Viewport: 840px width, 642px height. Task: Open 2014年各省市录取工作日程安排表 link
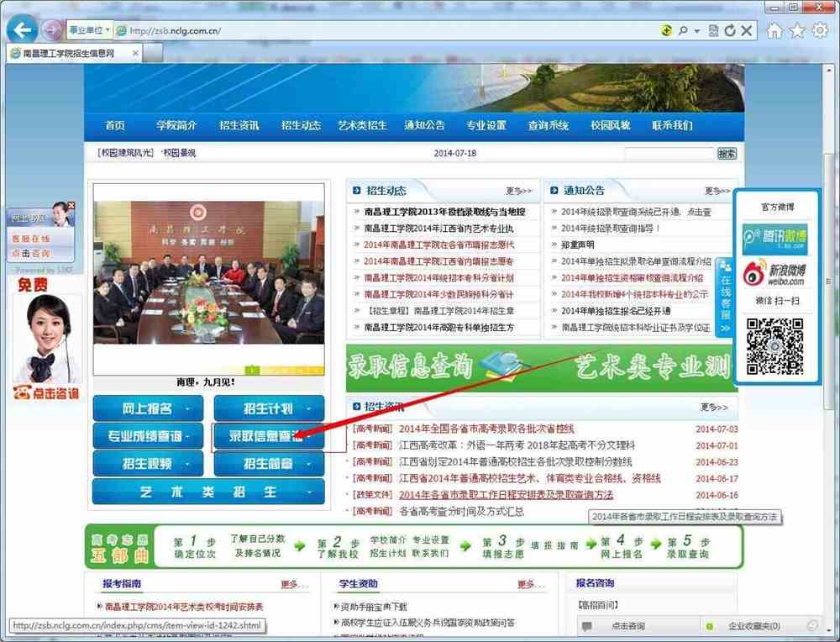click(x=506, y=495)
